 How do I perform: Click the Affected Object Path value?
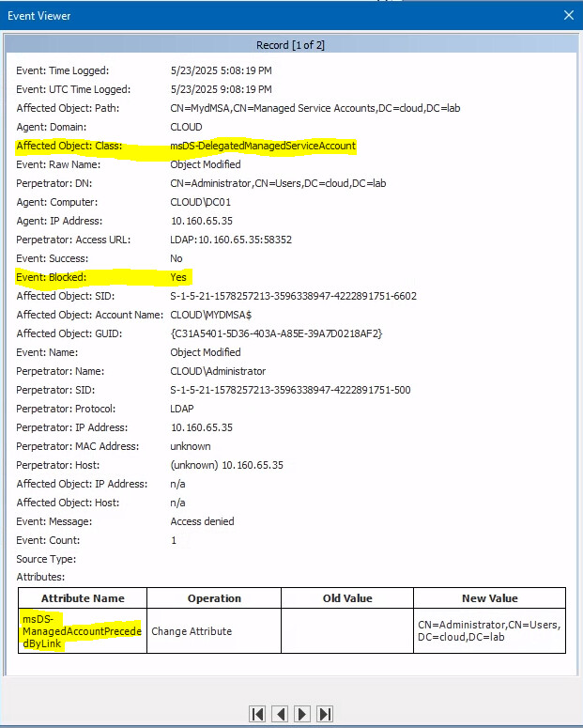click(315, 108)
